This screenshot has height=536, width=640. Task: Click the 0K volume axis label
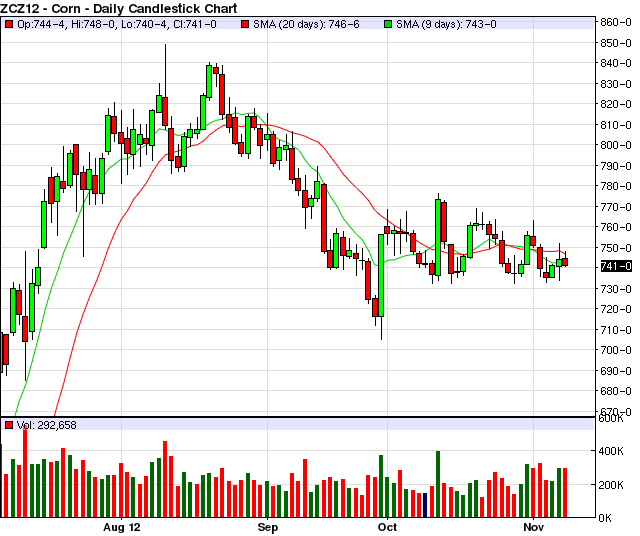605,518
